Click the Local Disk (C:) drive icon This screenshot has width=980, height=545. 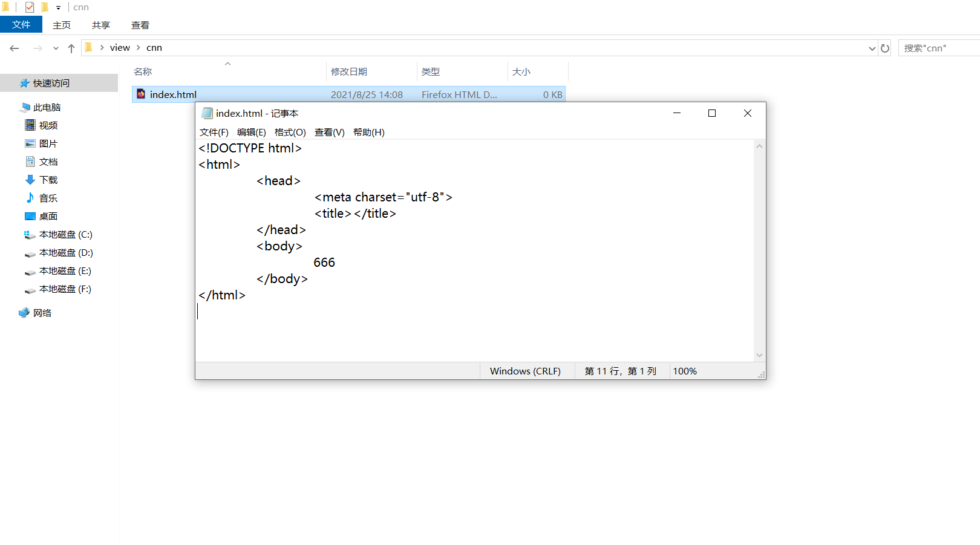point(30,235)
